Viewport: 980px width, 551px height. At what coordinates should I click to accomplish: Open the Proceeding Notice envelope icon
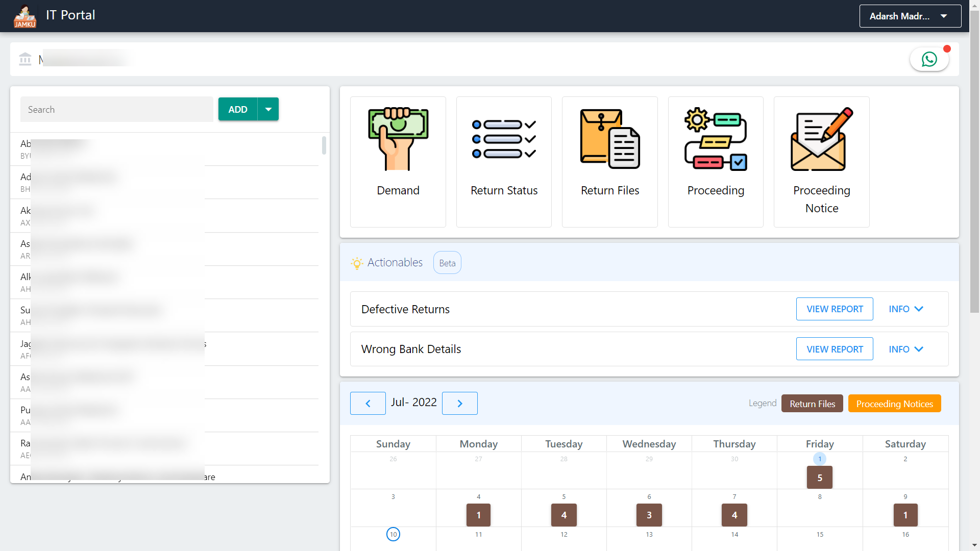tap(821, 139)
